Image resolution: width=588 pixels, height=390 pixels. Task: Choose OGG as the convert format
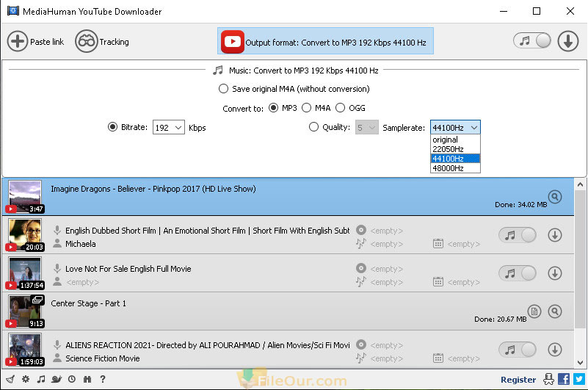click(x=340, y=108)
